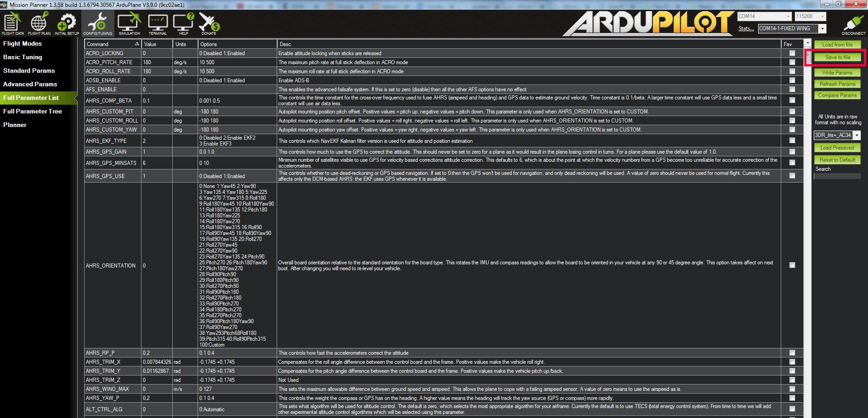
Task: Open the Terminal icon
Action: pyautogui.click(x=158, y=23)
